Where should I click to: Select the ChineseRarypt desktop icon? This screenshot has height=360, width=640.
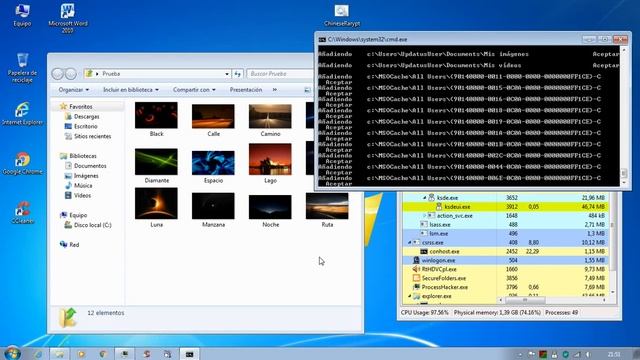(342, 16)
